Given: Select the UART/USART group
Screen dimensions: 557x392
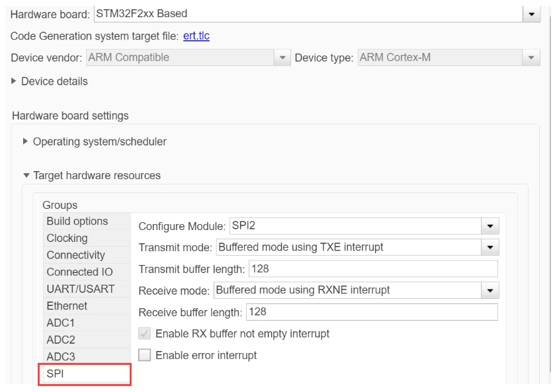Looking at the screenshot, I should click(80, 289).
